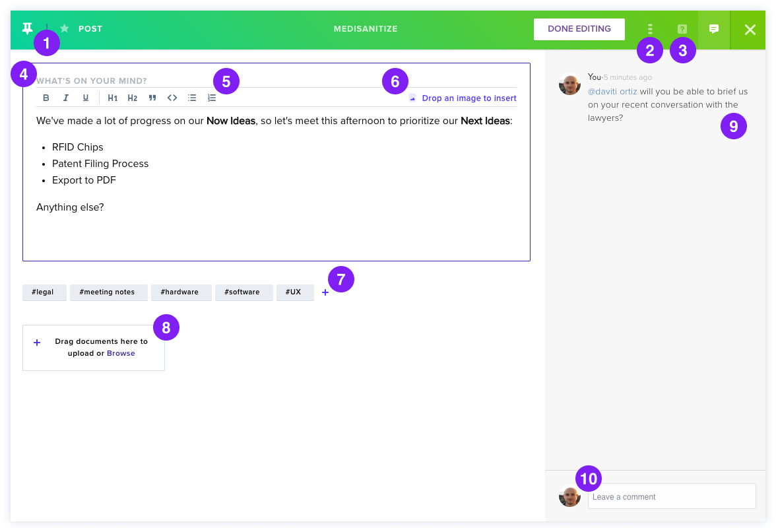Set Heading 2 style
The width and height of the screenshot is (776, 532).
click(x=132, y=98)
